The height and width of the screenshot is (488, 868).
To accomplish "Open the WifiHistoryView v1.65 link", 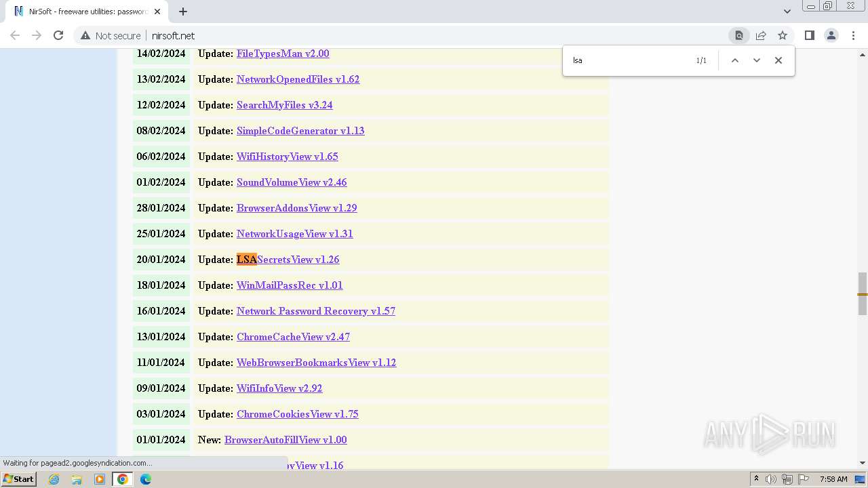I will click(287, 157).
